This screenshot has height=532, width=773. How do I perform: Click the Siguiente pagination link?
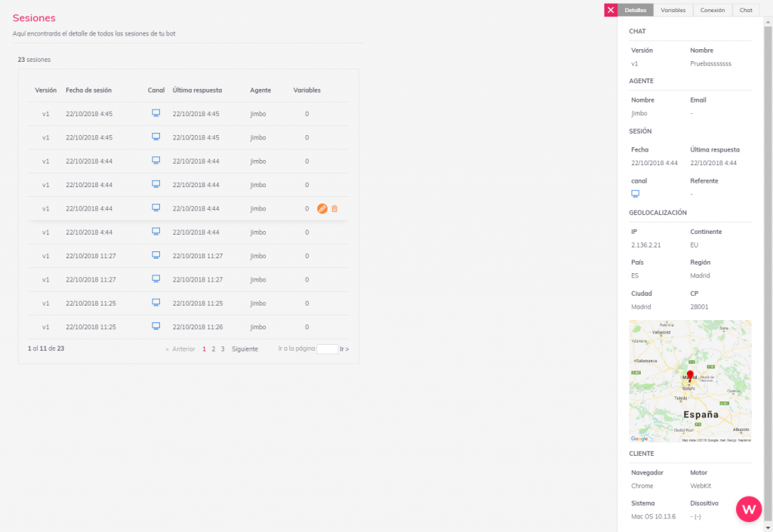[245, 349]
